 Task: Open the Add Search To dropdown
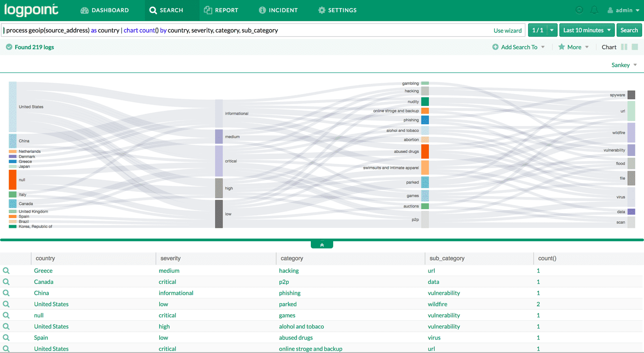[x=519, y=47]
